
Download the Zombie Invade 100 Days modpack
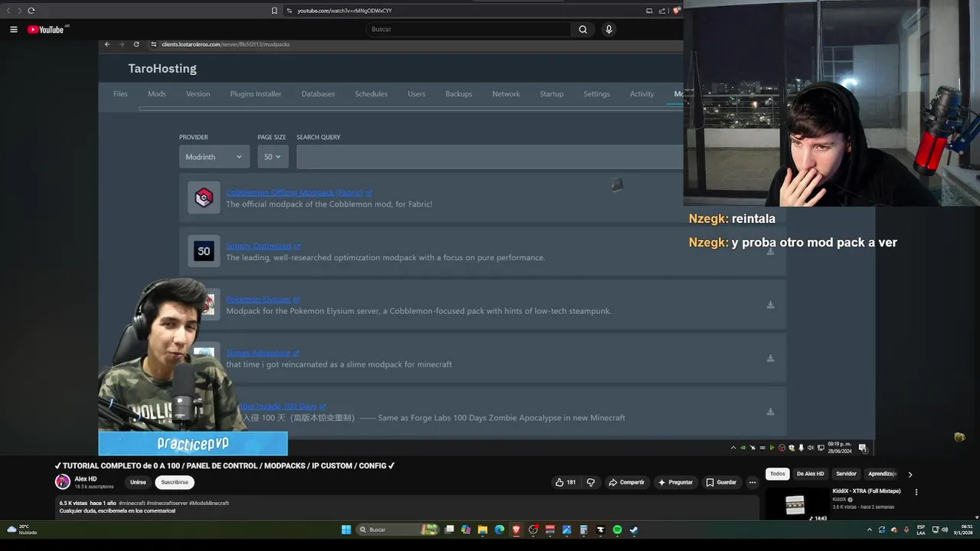point(770,412)
